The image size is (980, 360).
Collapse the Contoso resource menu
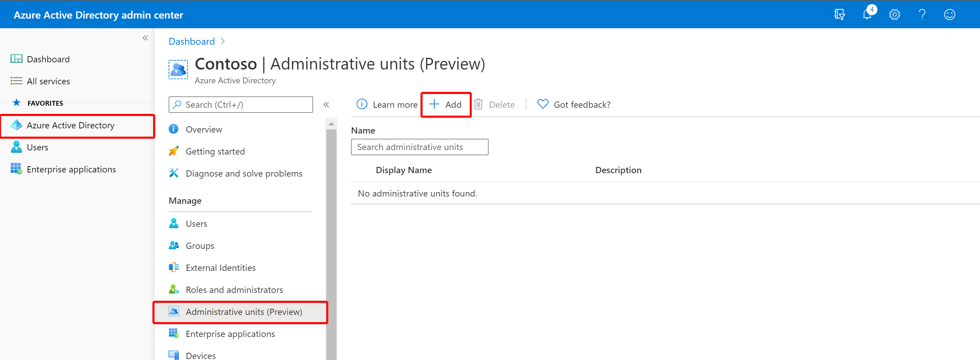[326, 104]
